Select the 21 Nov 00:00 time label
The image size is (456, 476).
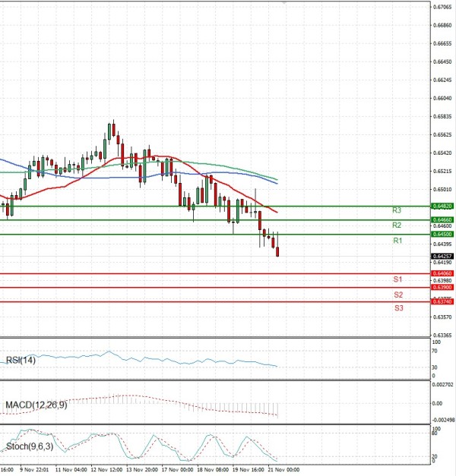[282, 470]
